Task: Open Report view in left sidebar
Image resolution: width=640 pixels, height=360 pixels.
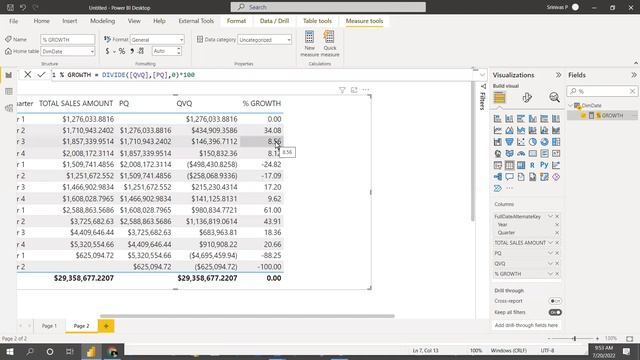Action: coord(9,75)
